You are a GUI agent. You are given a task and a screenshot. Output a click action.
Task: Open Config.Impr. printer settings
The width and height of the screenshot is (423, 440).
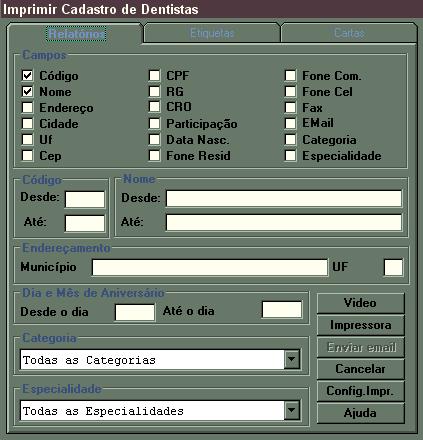[360, 391]
